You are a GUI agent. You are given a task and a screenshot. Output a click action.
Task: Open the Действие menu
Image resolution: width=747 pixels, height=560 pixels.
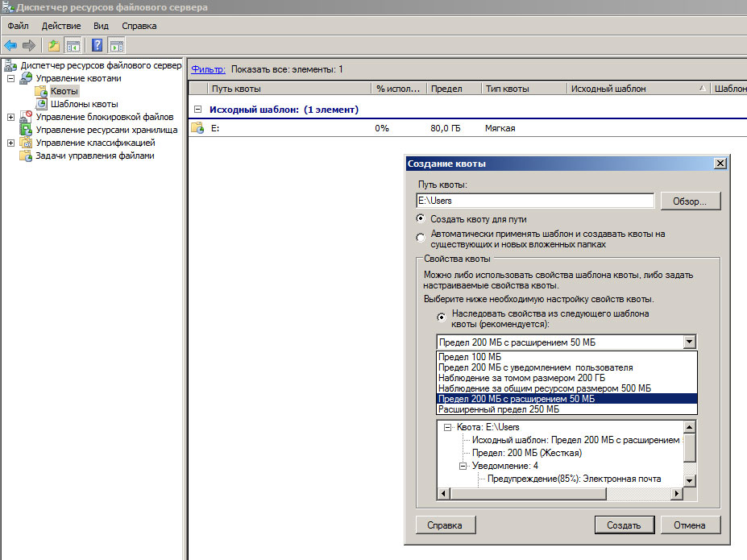click(60, 26)
